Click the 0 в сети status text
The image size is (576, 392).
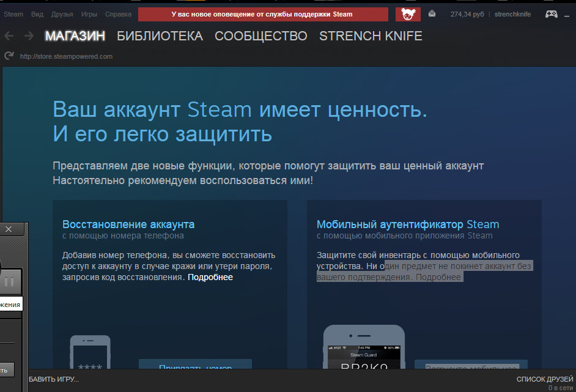pyautogui.click(x=561, y=388)
